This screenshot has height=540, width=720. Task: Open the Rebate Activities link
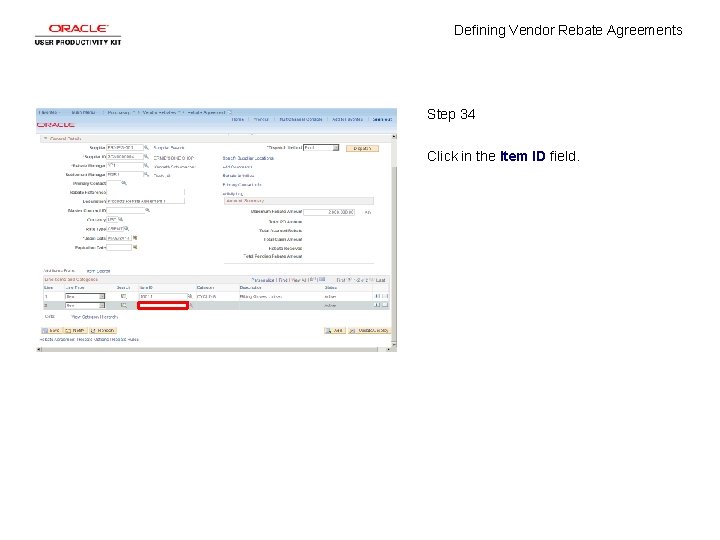(238, 176)
